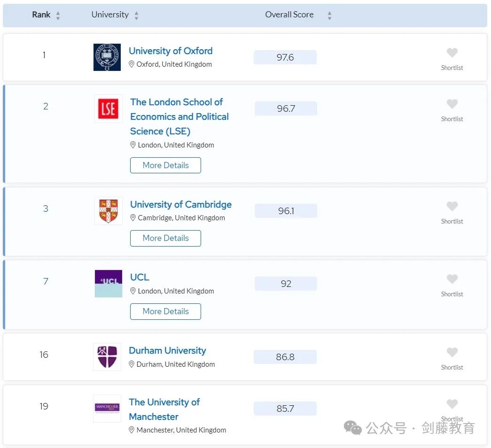Shortlist UCL heart icon
This screenshot has width=491, height=448.
tap(452, 279)
